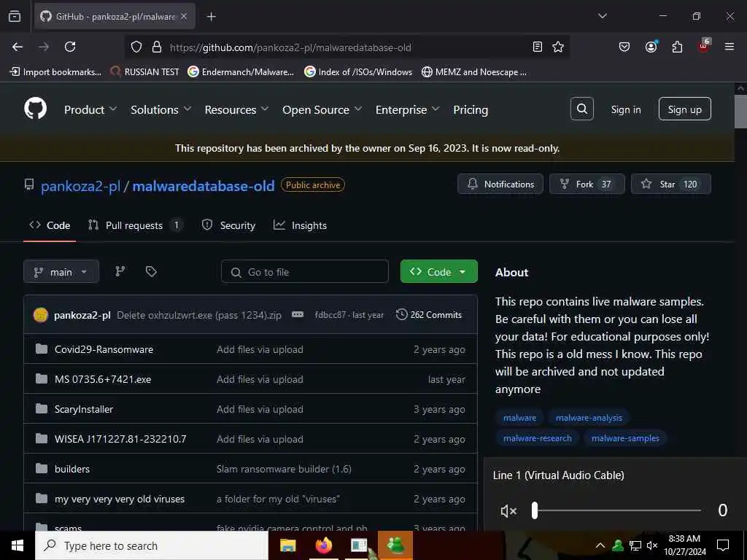Click the malware-samples topic tag
747x560 pixels.
[625, 438]
